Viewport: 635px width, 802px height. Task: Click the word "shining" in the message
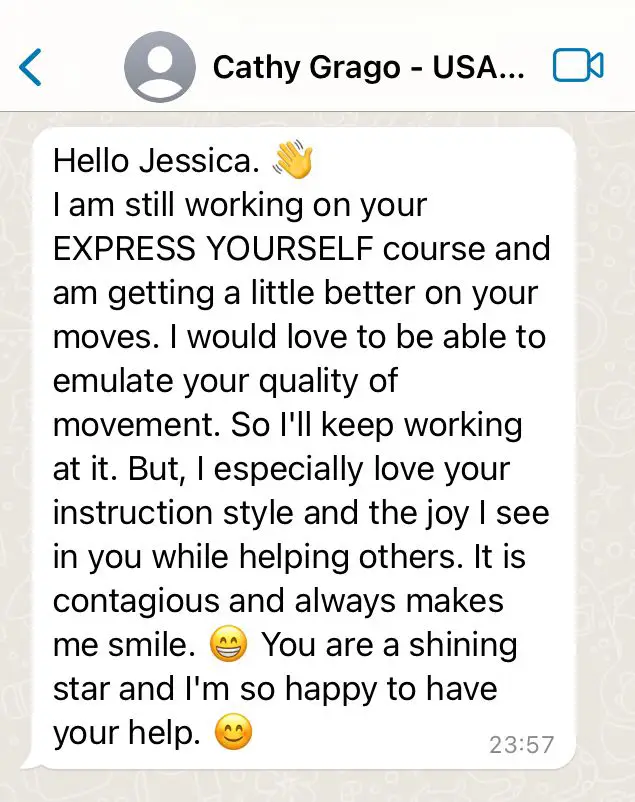tap(455, 646)
